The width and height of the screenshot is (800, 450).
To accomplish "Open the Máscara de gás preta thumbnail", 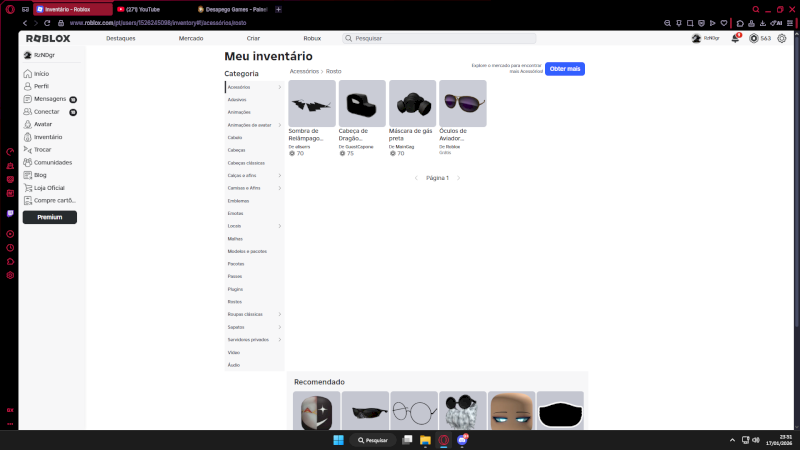I will click(412, 104).
